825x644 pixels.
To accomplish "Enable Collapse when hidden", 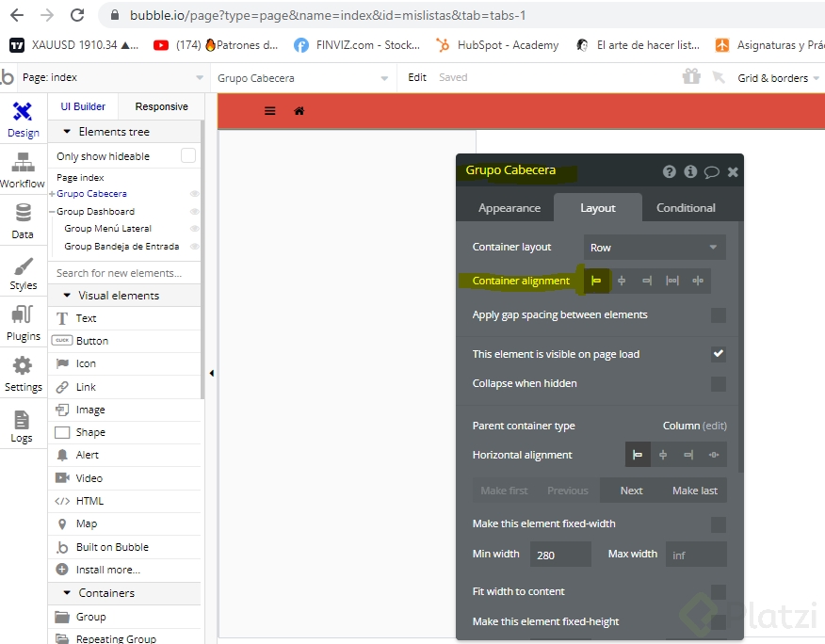I will 719,383.
